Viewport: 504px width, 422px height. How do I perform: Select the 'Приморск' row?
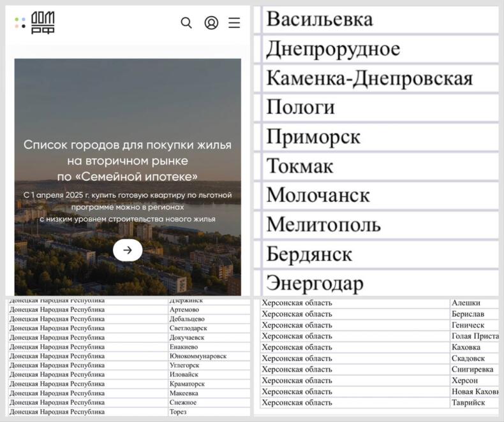381,137
